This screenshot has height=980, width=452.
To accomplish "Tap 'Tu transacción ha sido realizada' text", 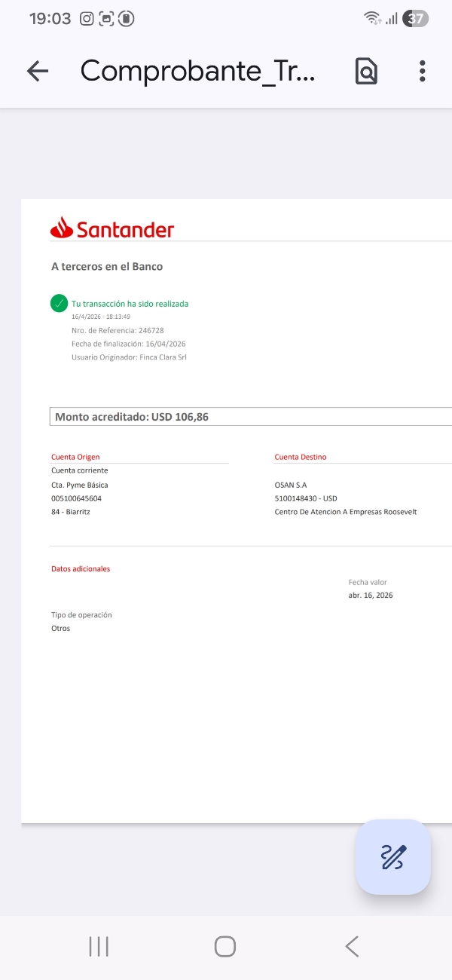I will 130,304.
